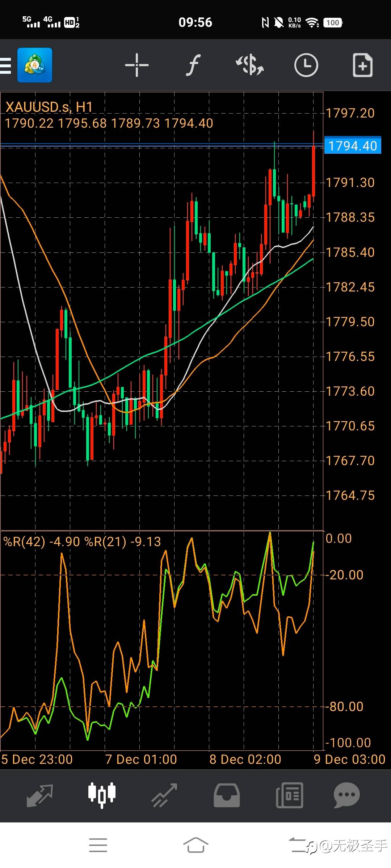Tap the 09:56 status bar clock
Screen dimensions: 391x868
[x=195, y=22]
